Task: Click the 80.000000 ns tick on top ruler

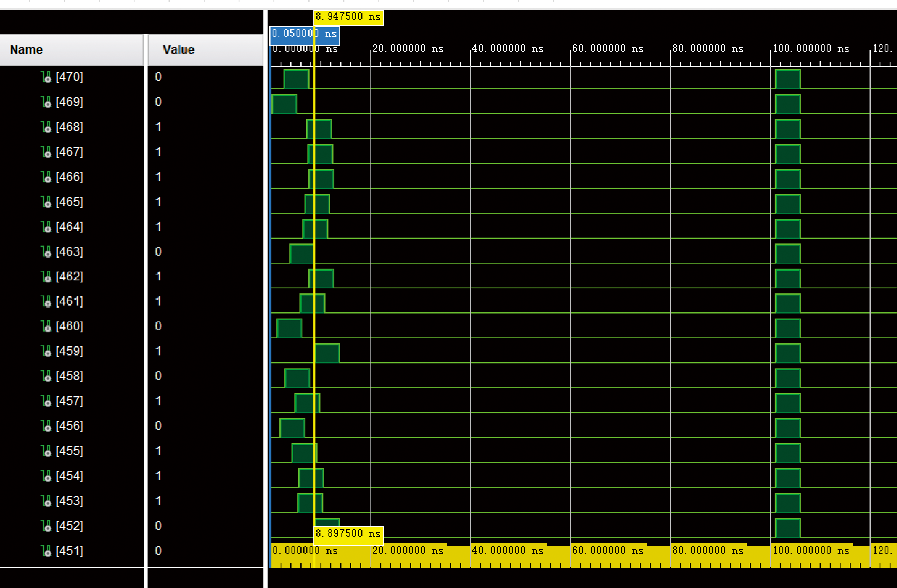Action: (707, 48)
